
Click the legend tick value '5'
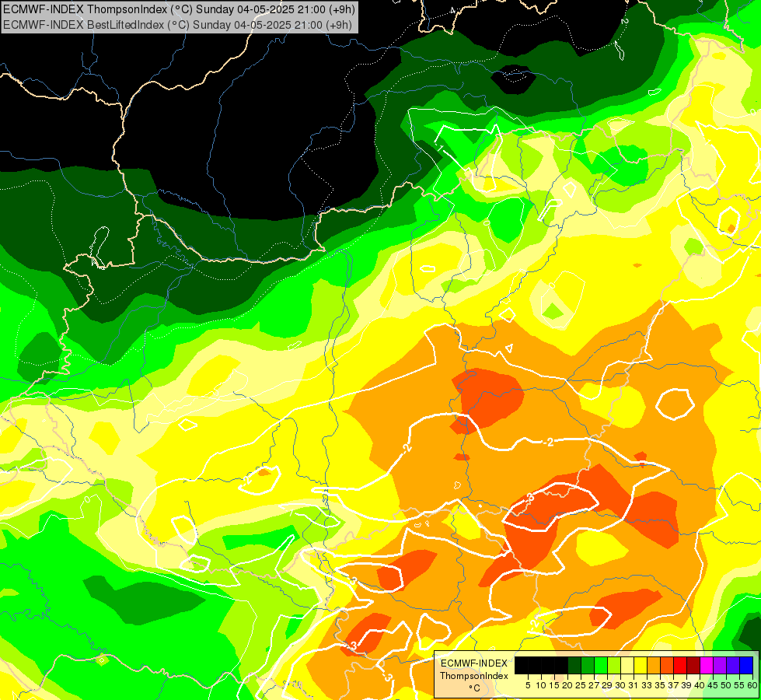pyautogui.click(x=528, y=685)
